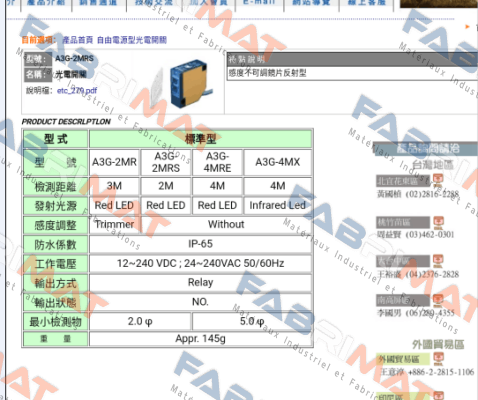Screen dimensions: 478x400
Task: Open the etc_279.pdf manual link
Action: [x=77, y=90]
